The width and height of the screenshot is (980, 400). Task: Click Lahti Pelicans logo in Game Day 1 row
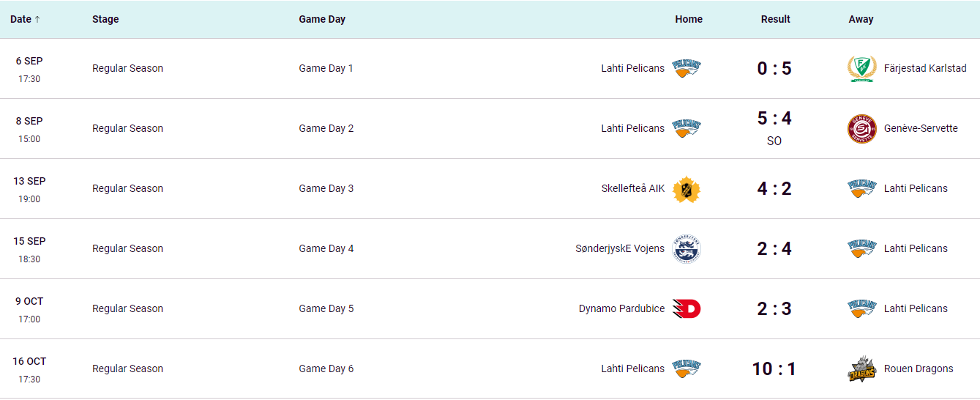[x=687, y=69]
